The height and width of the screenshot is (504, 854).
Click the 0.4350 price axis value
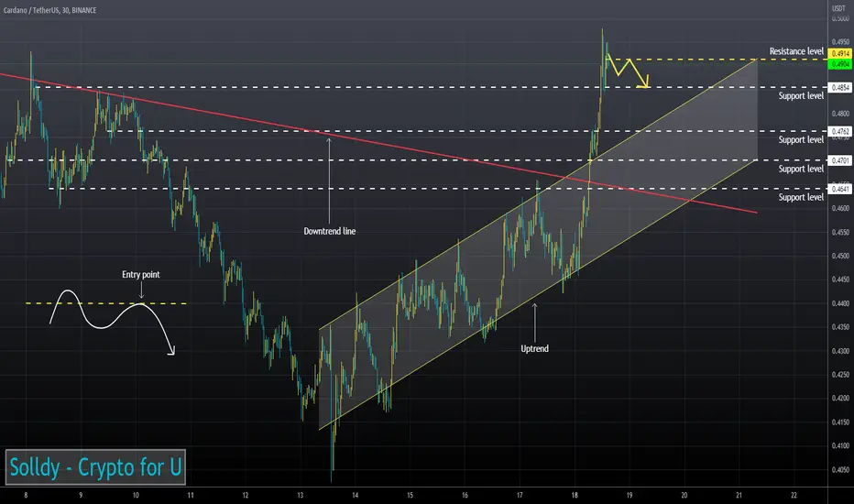(840, 327)
